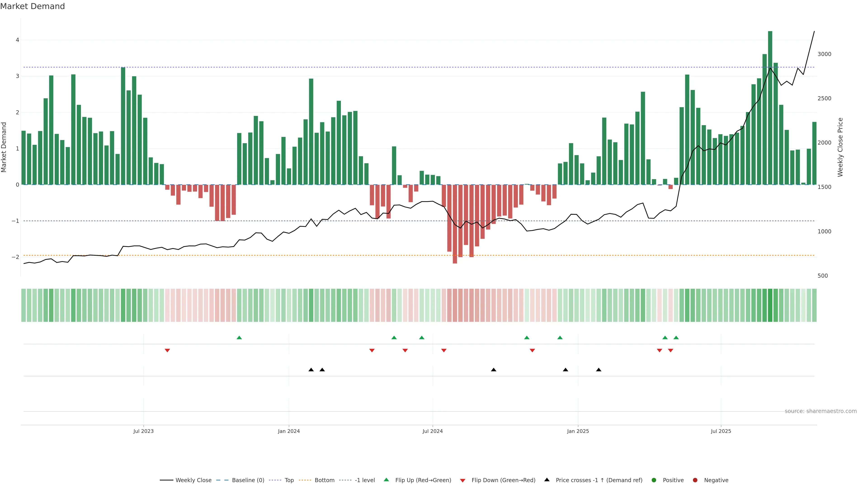Toggle Top dotted line legend entry
Viewport: 868px width, 488px height.
pyautogui.click(x=289, y=480)
